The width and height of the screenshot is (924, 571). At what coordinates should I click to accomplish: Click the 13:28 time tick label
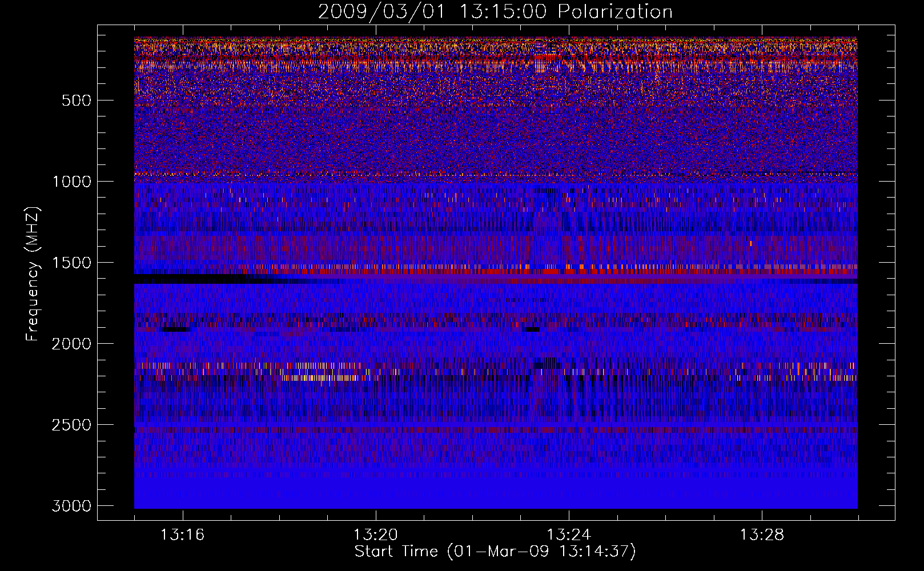click(762, 535)
